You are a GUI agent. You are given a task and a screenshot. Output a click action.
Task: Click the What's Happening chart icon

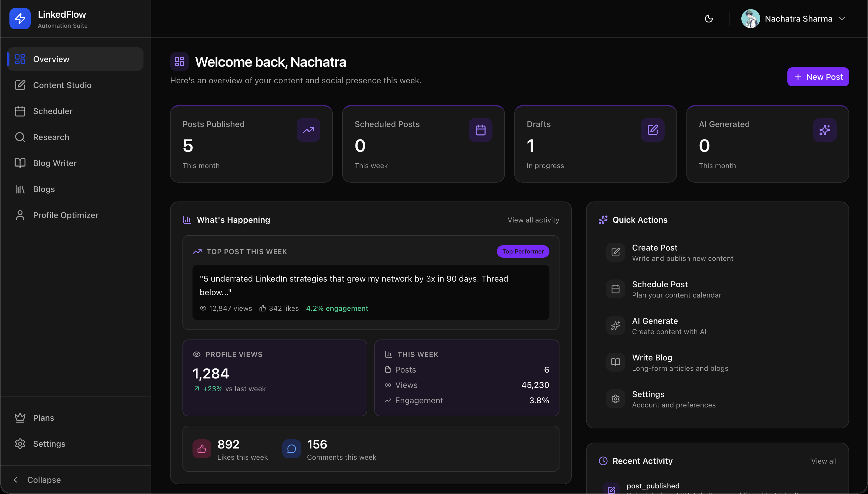pos(187,220)
